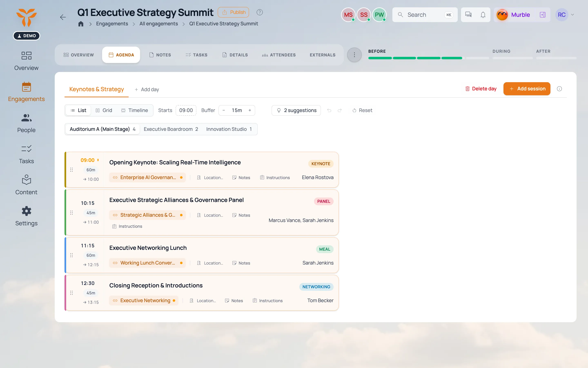Click Add session button
588x368 pixels.
527,89
